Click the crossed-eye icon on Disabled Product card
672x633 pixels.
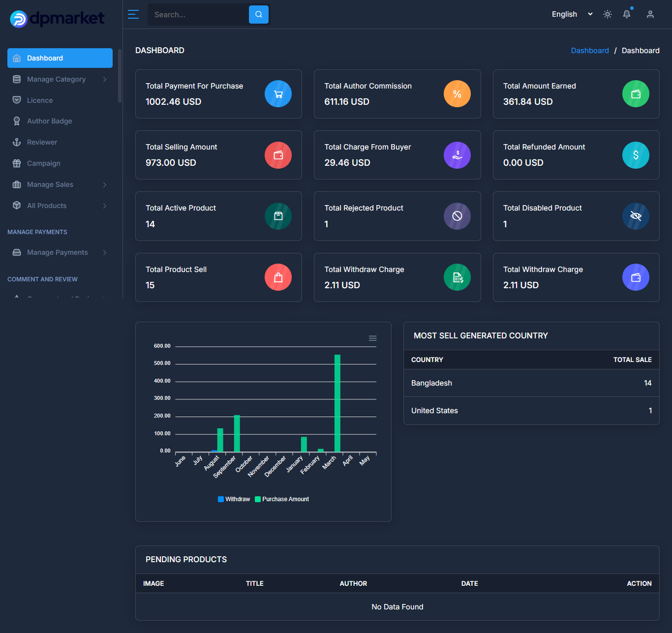coord(636,216)
